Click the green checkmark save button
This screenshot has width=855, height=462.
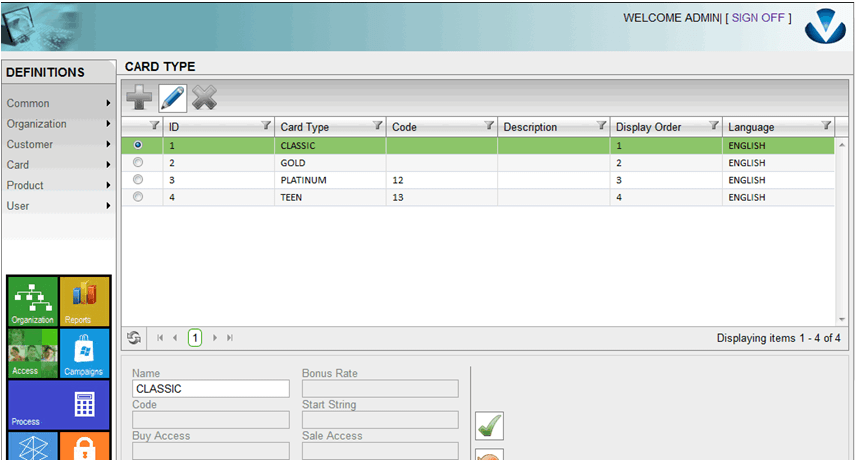(x=489, y=426)
